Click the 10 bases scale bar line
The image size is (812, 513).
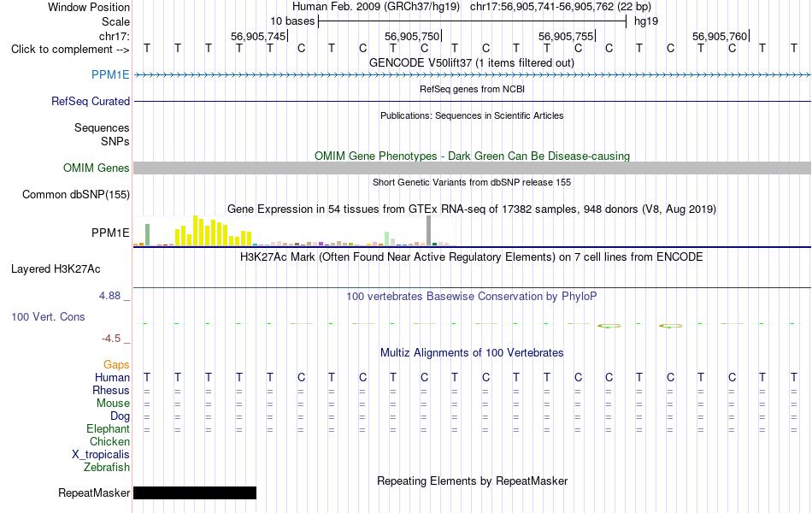[473, 21]
